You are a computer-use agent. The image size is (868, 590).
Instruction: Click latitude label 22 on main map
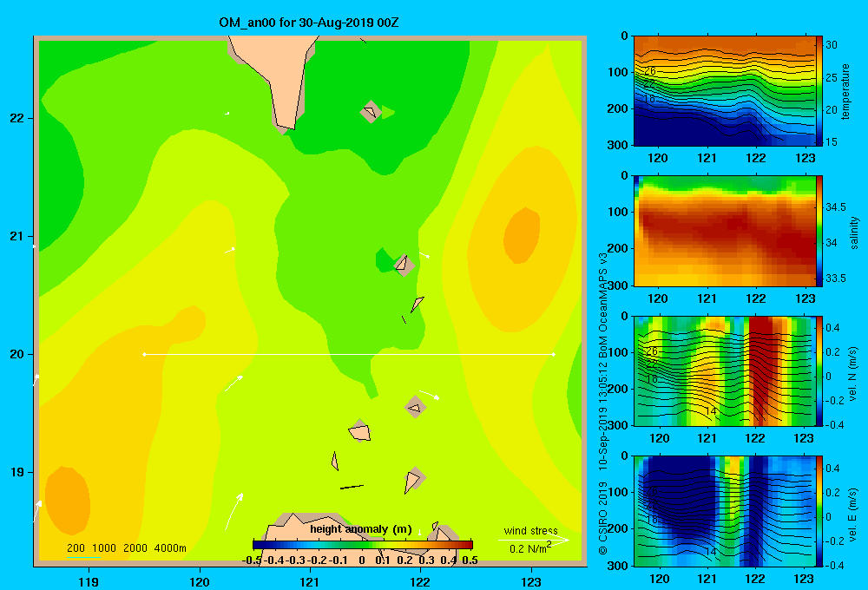(x=16, y=118)
